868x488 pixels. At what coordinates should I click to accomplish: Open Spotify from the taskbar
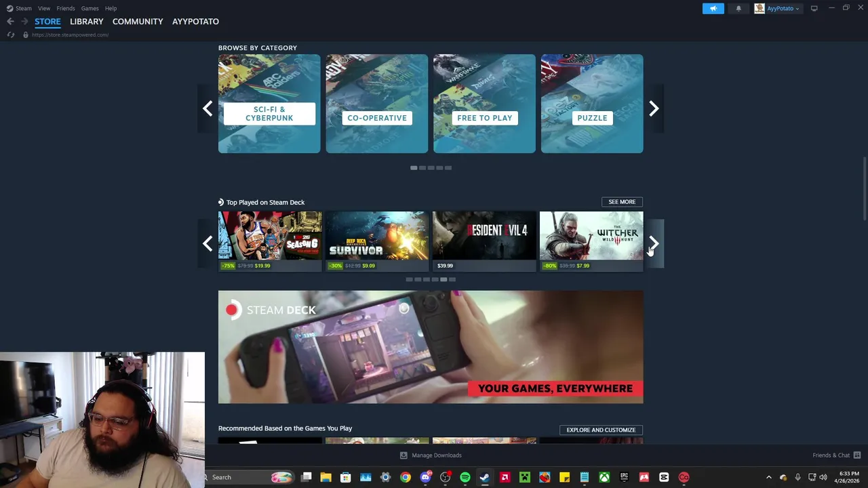click(x=465, y=477)
